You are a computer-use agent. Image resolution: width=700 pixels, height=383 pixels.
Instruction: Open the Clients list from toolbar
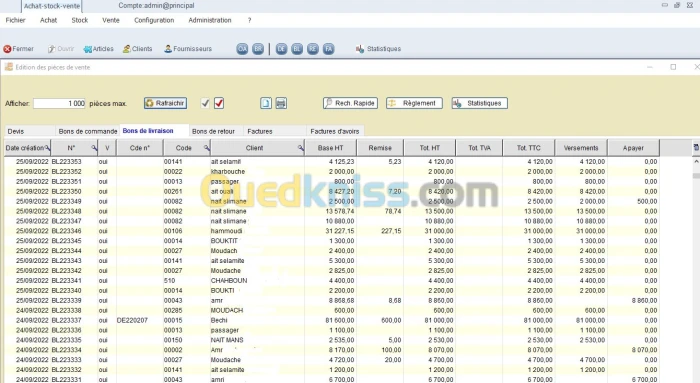click(x=138, y=49)
